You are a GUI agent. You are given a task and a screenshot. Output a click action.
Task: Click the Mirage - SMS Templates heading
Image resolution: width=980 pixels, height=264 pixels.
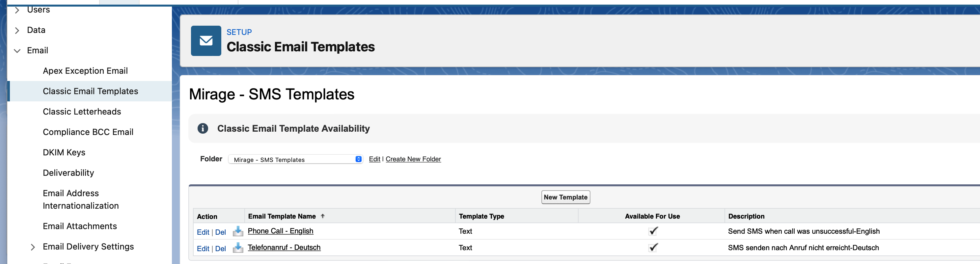click(x=272, y=94)
